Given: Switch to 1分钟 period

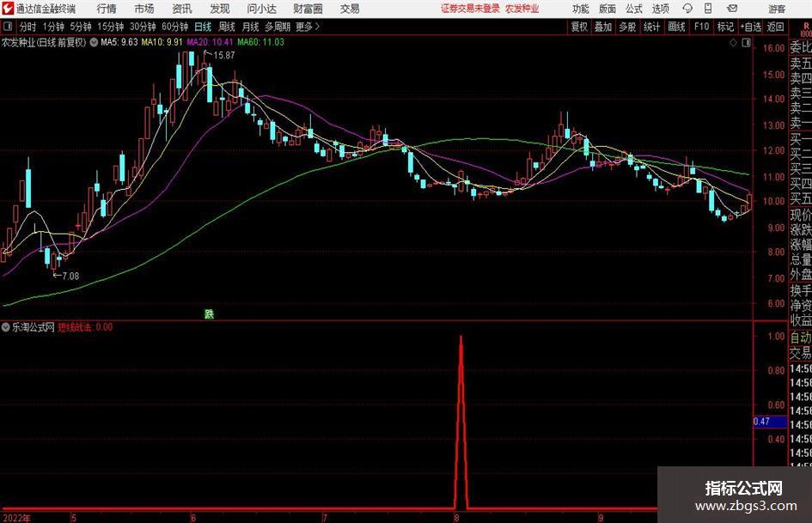Looking at the screenshot, I should [53, 27].
